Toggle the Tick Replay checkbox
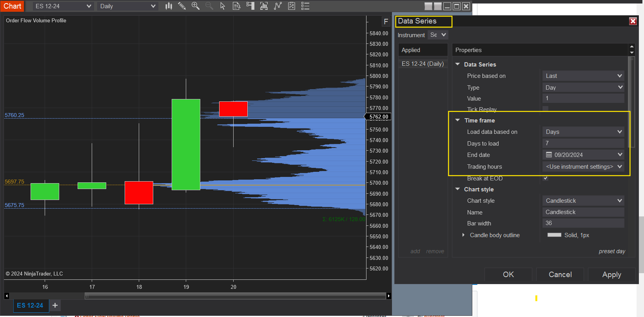The image size is (644, 317). click(x=545, y=109)
